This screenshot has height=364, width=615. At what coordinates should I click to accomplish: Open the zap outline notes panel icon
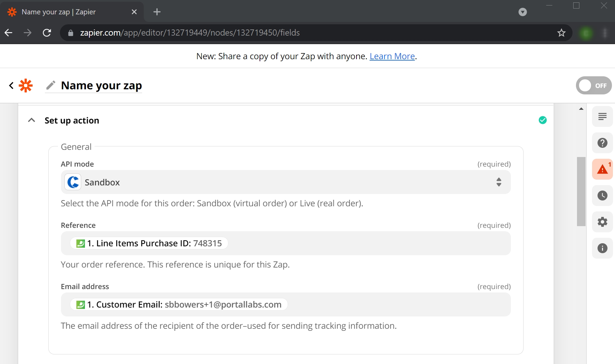tap(602, 117)
